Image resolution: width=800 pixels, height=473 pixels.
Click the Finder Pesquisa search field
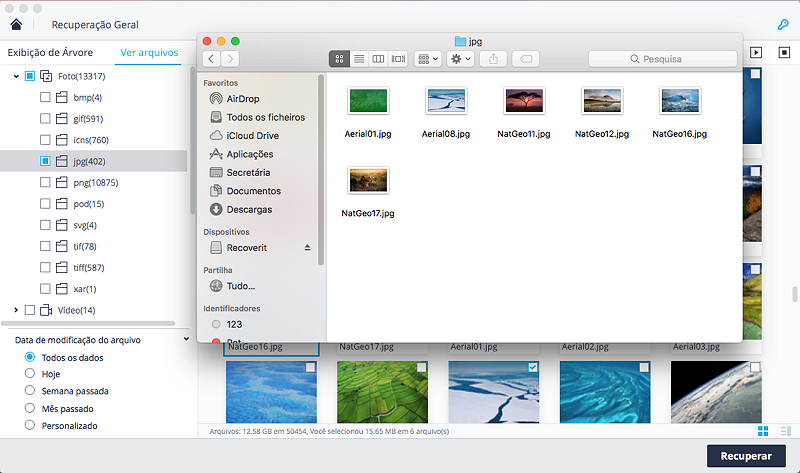(662, 59)
